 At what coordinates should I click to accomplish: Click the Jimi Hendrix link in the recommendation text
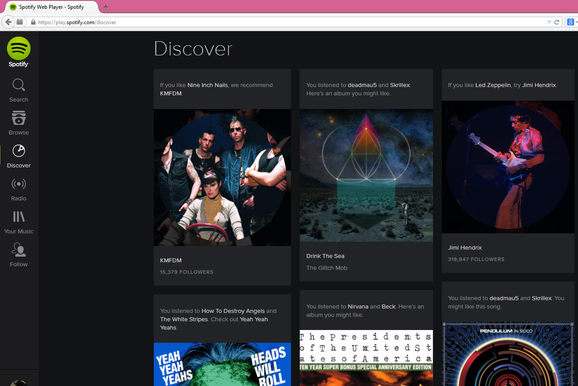pyautogui.click(x=539, y=85)
